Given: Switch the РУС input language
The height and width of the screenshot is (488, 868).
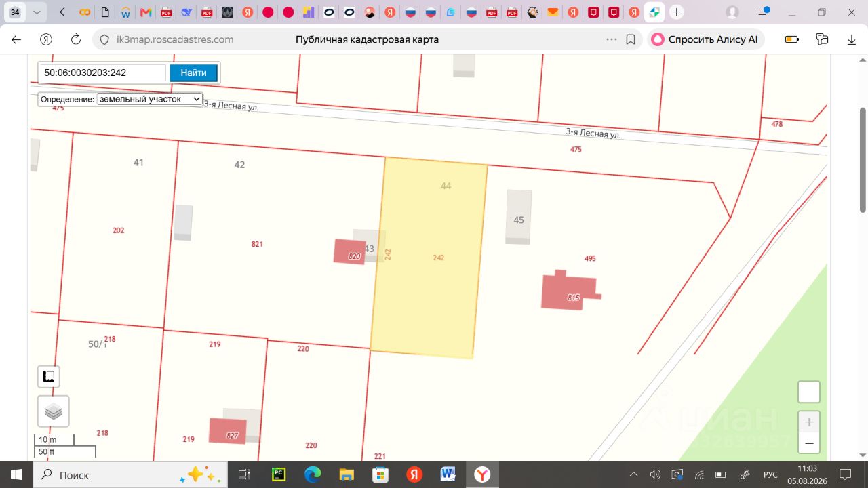Looking at the screenshot, I should [770, 474].
